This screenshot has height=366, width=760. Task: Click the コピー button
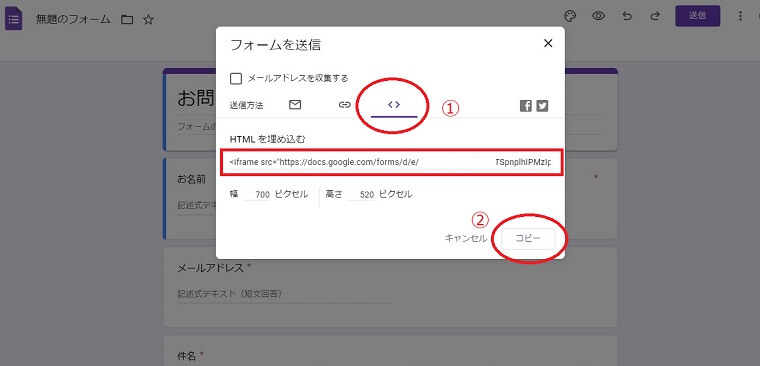point(528,239)
